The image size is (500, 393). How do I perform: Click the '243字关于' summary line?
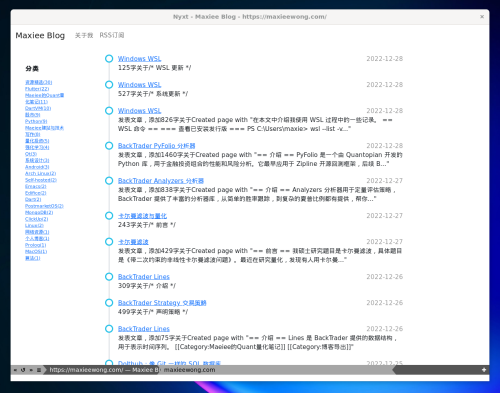[147, 225]
